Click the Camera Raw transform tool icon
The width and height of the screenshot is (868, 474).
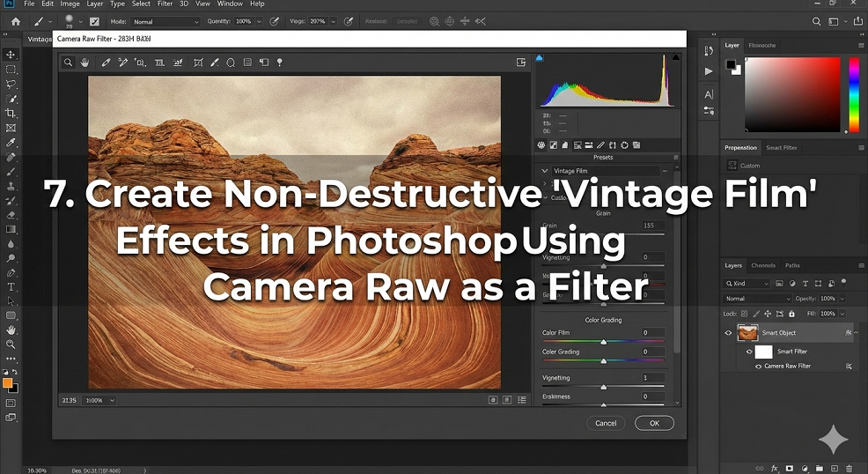click(197, 63)
